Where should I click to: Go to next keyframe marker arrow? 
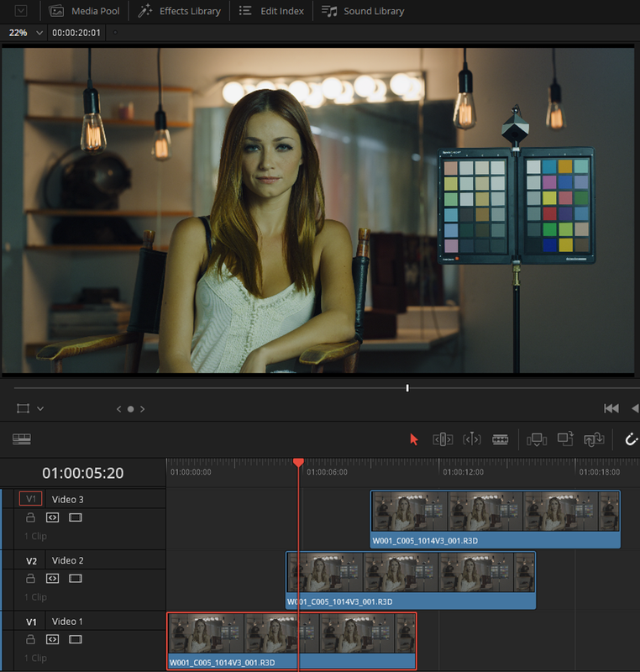142,409
